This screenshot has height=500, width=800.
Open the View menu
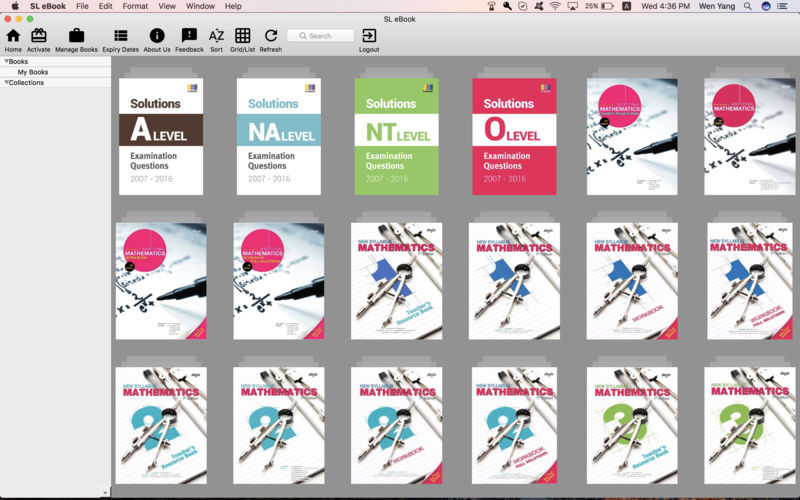[167, 6]
